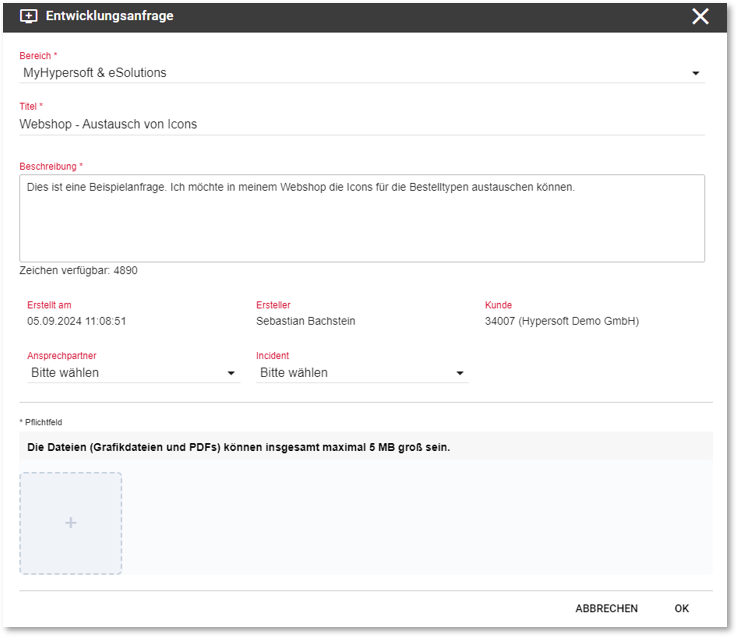Close the Entwicklungsanfrage dialog with the X
The width and height of the screenshot is (736, 638).
(x=700, y=16)
